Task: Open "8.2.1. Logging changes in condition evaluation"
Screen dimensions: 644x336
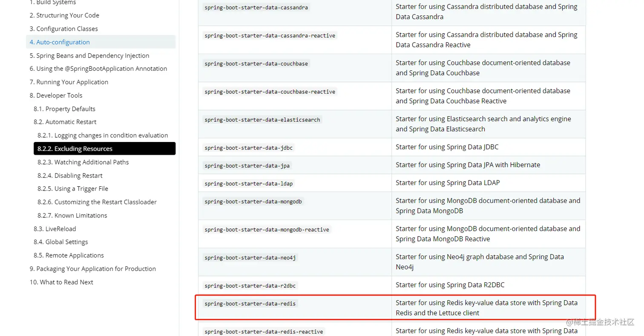Action: pyautogui.click(x=103, y=135)
